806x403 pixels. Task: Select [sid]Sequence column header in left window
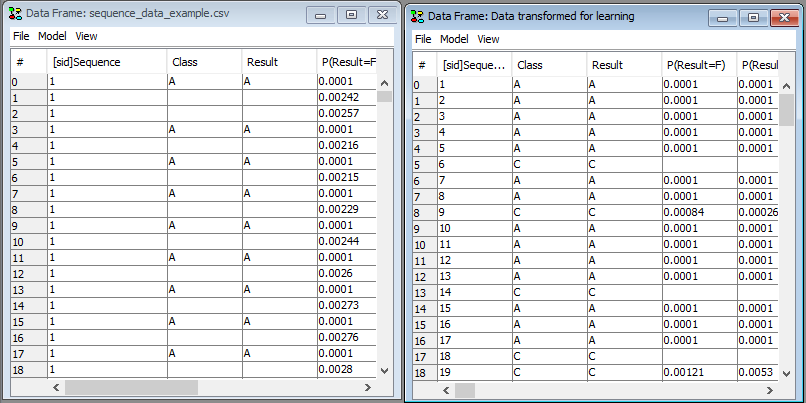pos(106,62)
